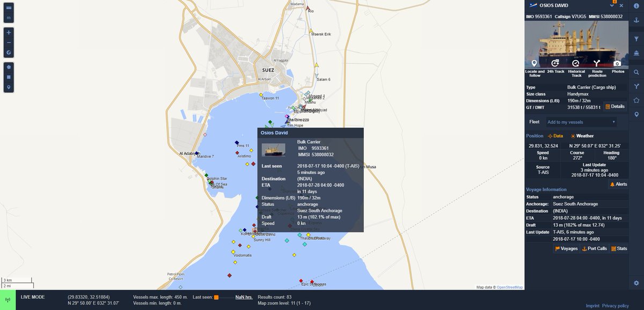Click the Maridive 7 vessel marker
The height and width of the screenshot is (310, 644).
[198, 153]
